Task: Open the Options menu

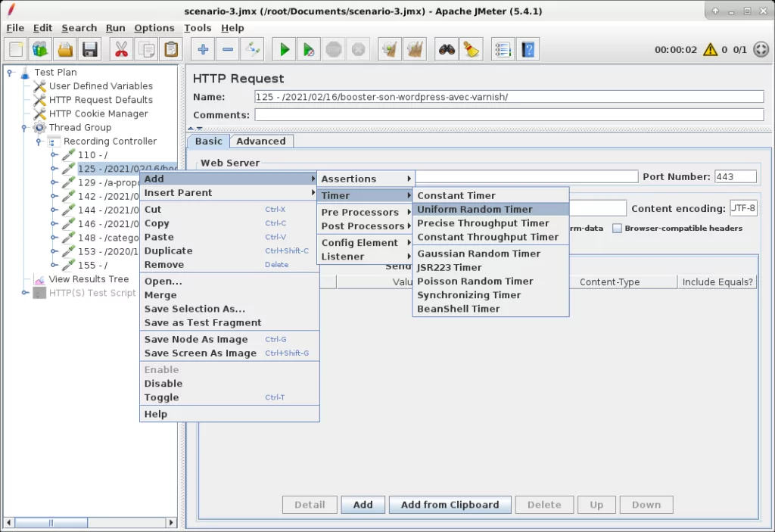Action: point(154,28)
